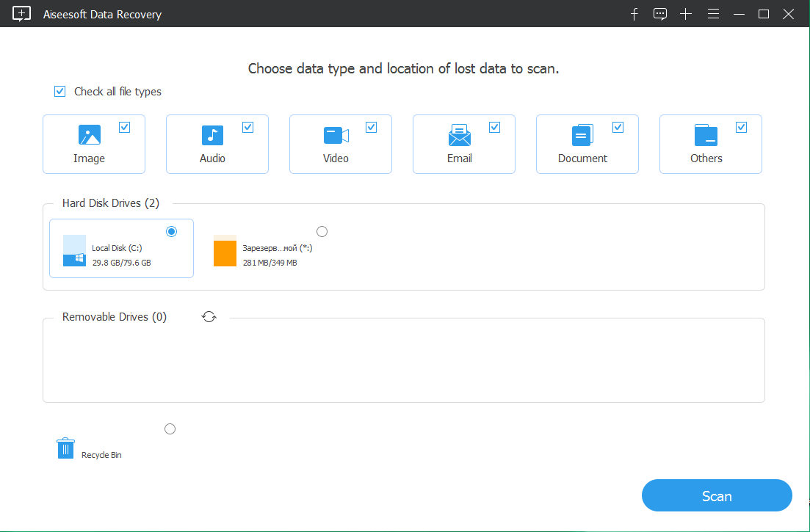Click the Recycle Bin trash icon

(65, 448)
